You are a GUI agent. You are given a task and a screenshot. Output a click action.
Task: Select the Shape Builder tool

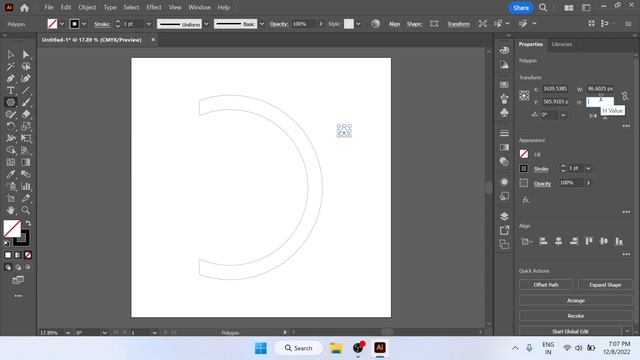[x=11, y=150]
